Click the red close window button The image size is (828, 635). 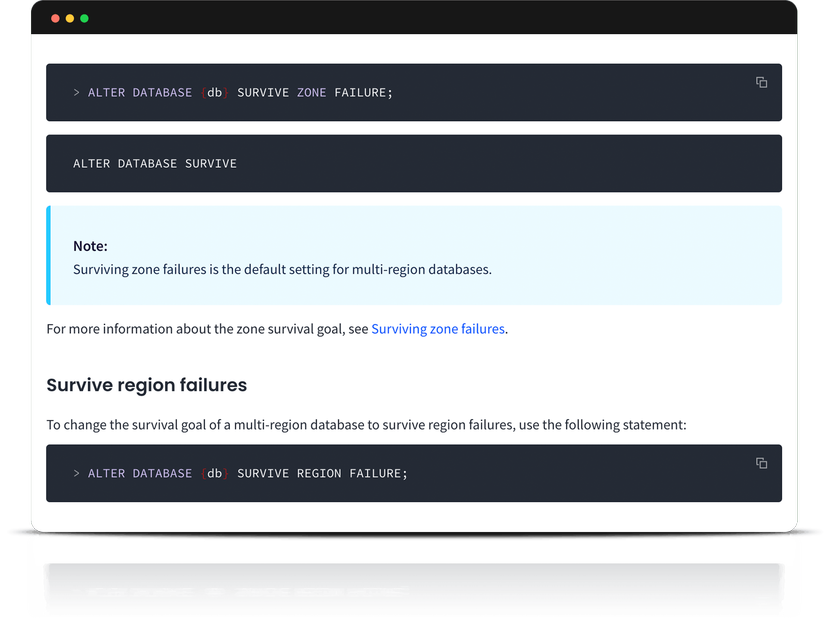(54, 18)
